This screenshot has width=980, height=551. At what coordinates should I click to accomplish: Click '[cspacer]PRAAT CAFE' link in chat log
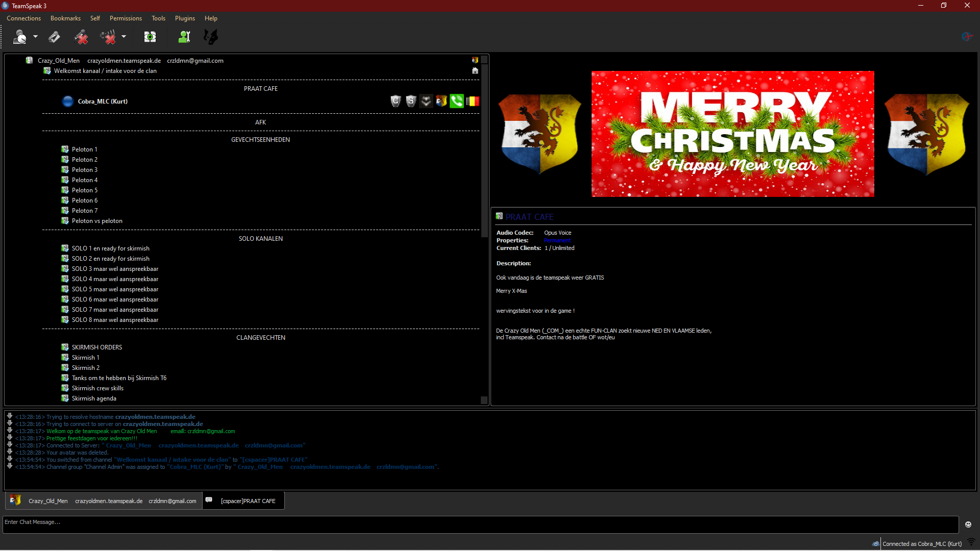point(274,460)
